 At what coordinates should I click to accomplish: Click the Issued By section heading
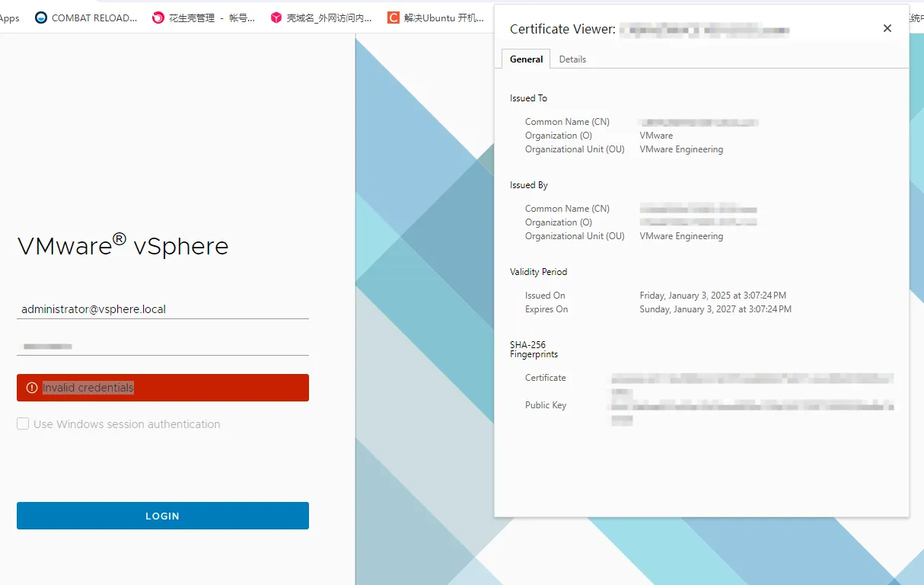click(529, 185)
